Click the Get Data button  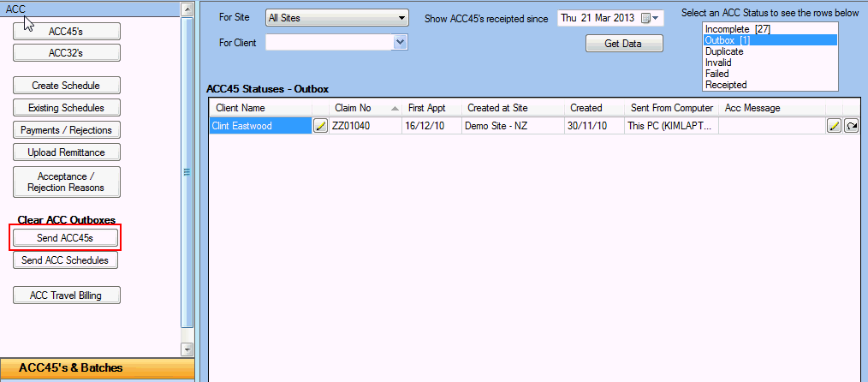pyautogui.click(x=624, y=43)
